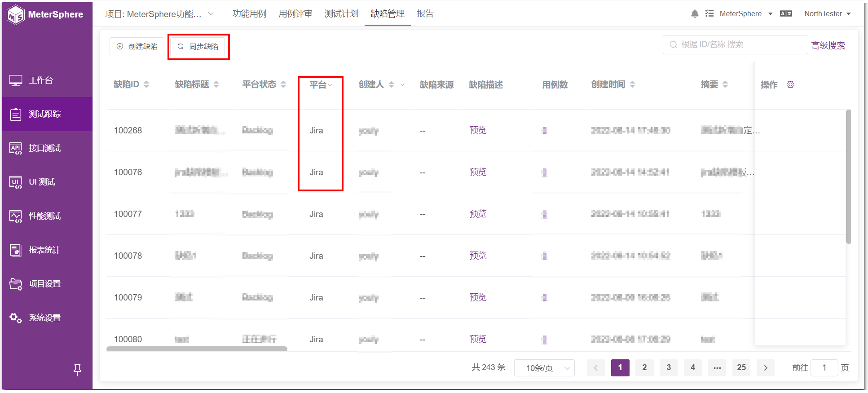Switch to the 用例评审 tab
The height and width of the screenshot is (393, 868).
pos(295,14)
